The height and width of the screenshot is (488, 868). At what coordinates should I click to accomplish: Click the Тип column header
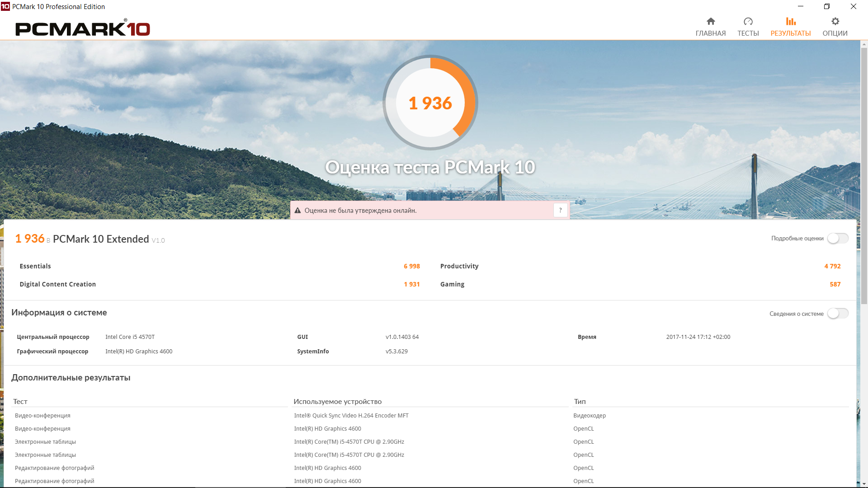pyautogui.click(x=580, y=402)
